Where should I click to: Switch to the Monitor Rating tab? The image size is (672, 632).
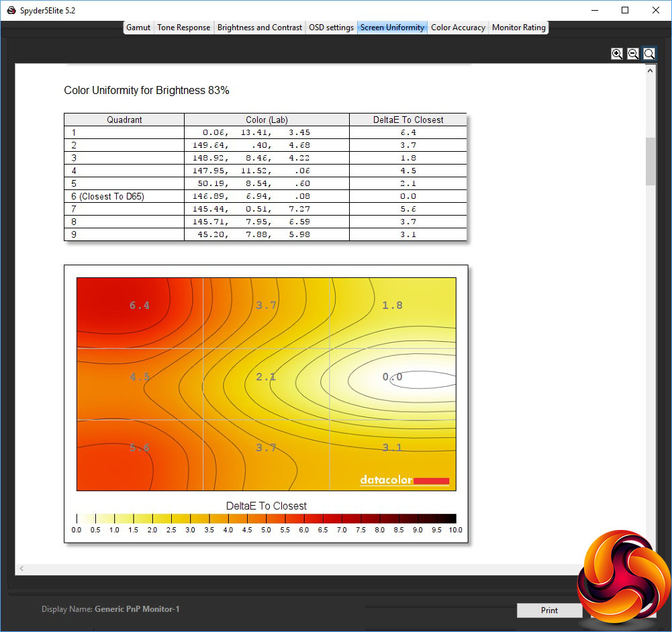pos(518,28)
